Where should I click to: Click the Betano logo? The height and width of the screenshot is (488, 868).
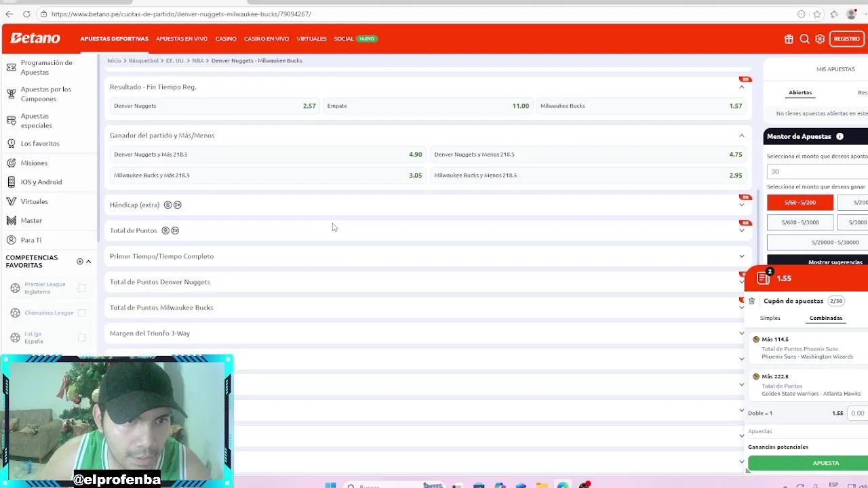click(x=35, y=39)
